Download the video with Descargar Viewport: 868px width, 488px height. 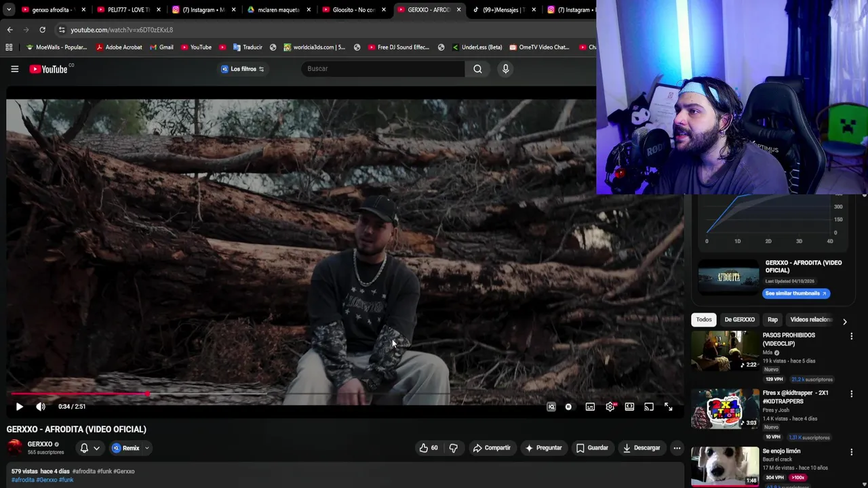(x=642, y=448)
